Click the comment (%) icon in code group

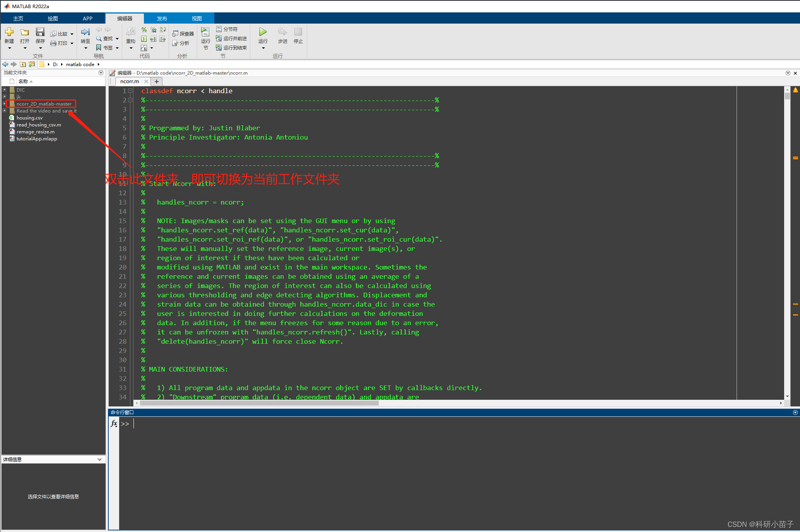[144, 29]
